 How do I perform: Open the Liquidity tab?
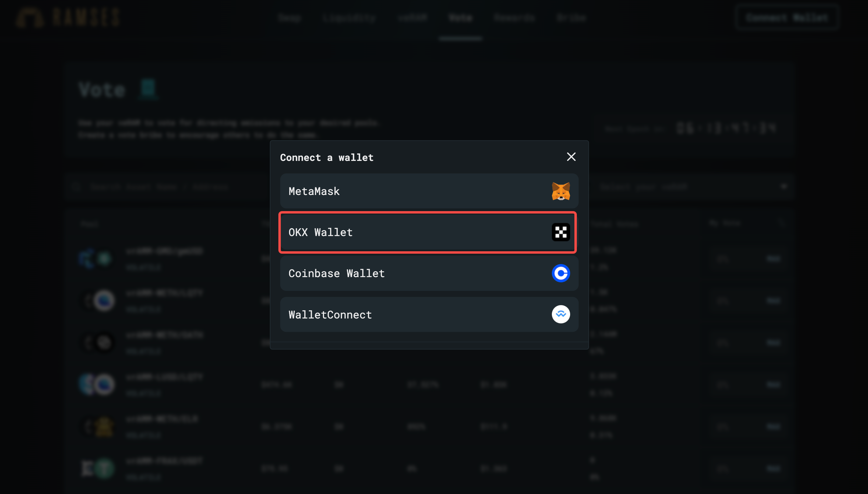pyautogui.click(x=349, y=18)
